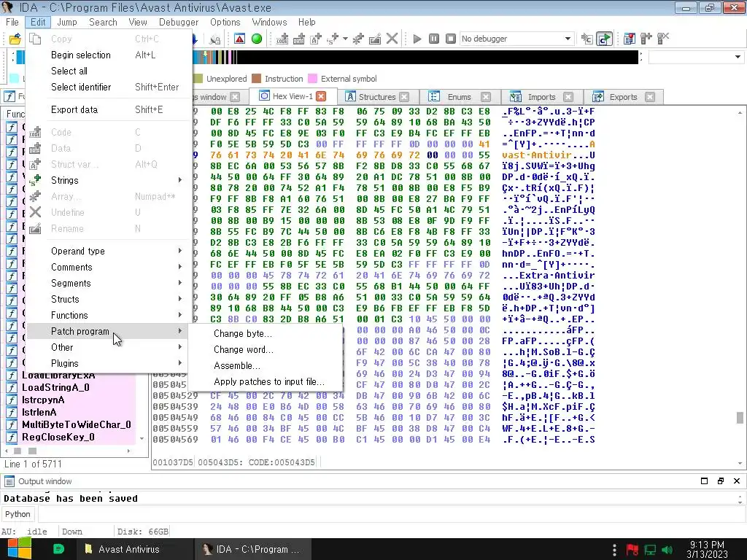Close the Exports tab
Viewport: 747px width, 560px height.
650,97
